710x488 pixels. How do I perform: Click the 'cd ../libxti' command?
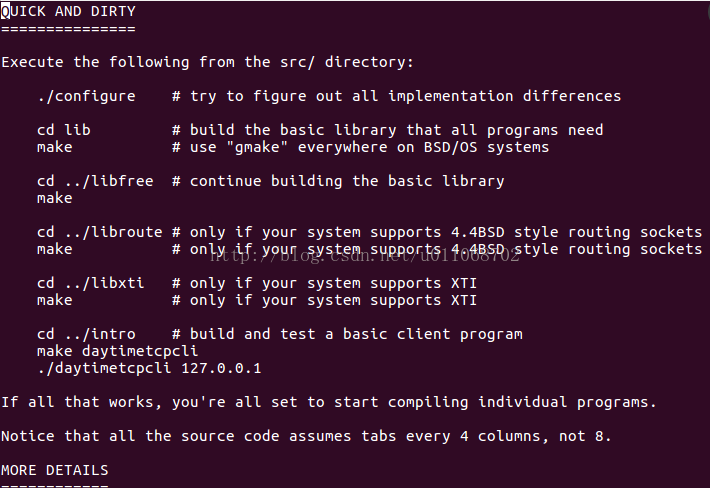point(91,283)
